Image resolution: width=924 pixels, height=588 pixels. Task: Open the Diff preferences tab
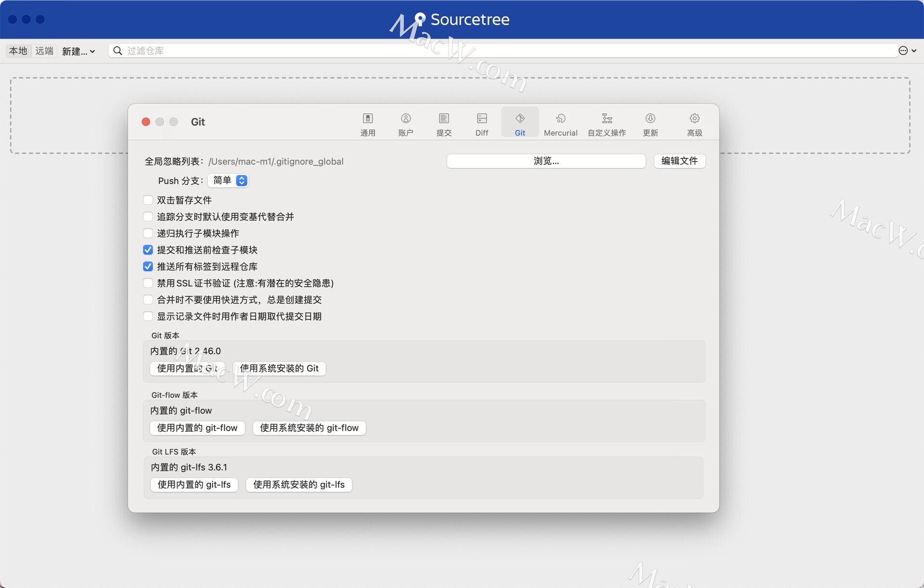tap(482, 124)
